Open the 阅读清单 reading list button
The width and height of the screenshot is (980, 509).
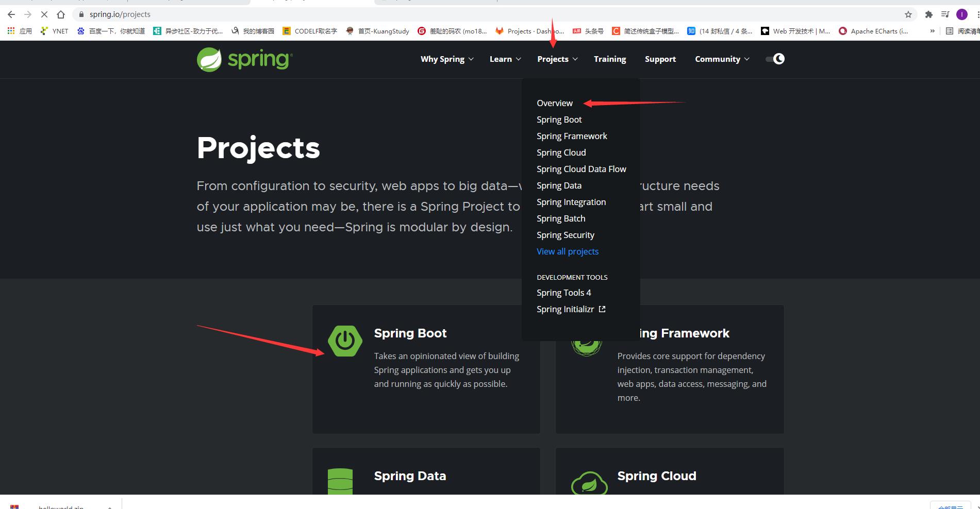click(x=962, y=31)
